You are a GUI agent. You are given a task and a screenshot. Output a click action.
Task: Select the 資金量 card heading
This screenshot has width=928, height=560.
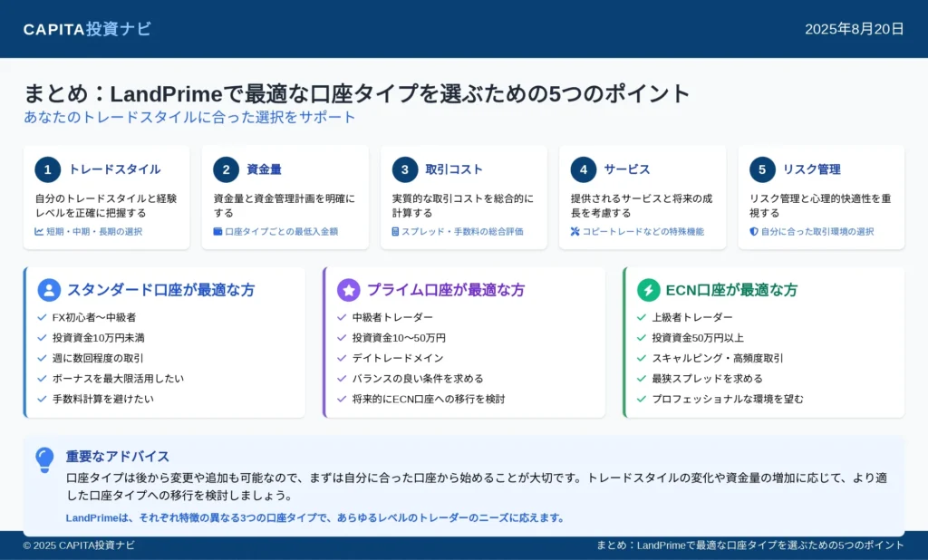pos(264,169)
